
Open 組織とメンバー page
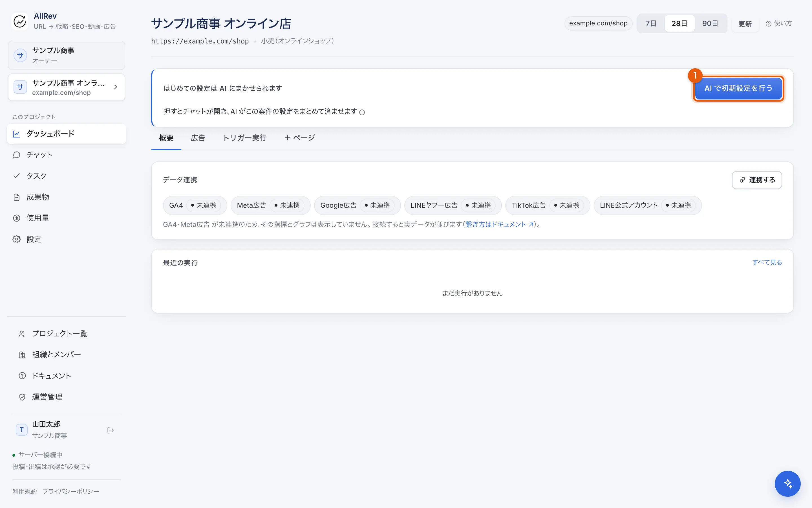coord(67,355)
